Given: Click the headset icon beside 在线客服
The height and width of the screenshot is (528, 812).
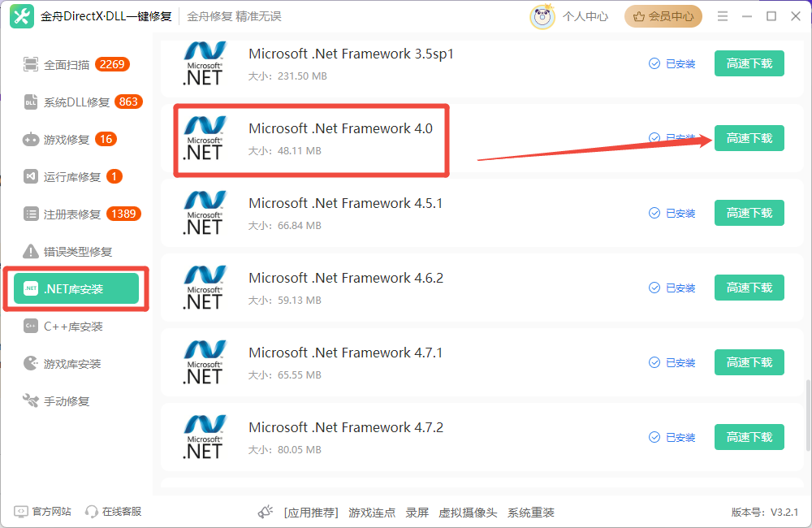Looking at the screenshot, I should point(91,512).
